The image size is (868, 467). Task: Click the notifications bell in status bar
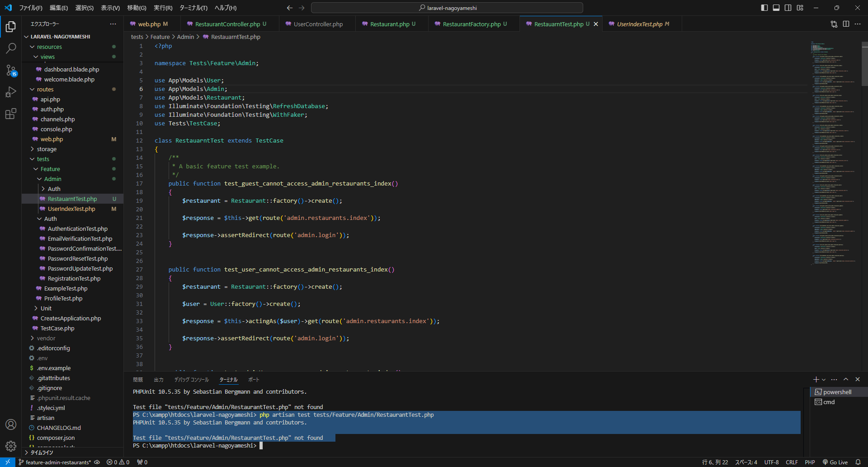tap(858, 462)
